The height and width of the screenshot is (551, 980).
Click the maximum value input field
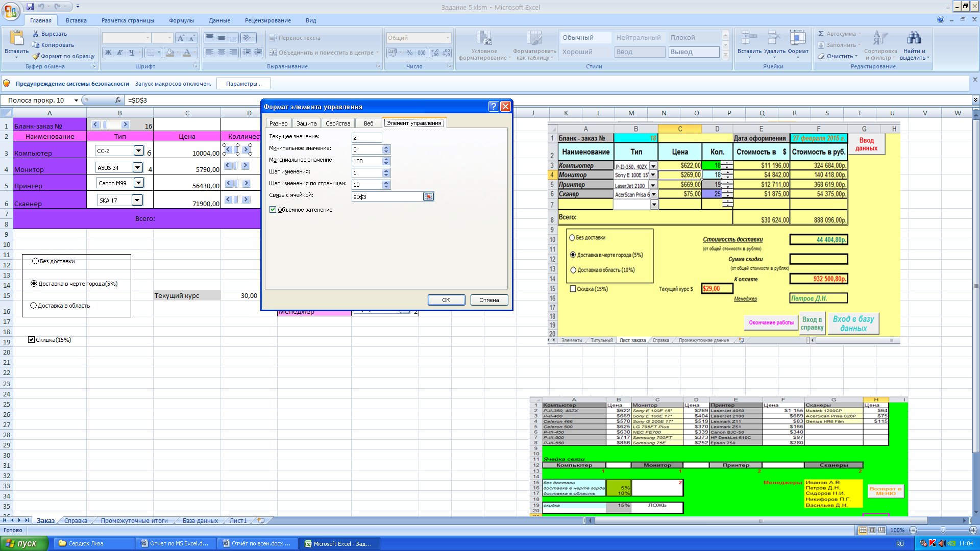(366, 161)
